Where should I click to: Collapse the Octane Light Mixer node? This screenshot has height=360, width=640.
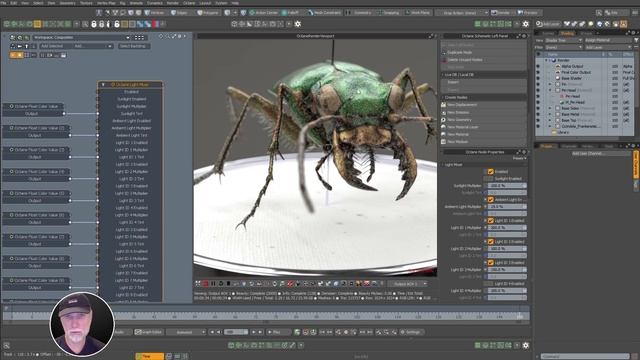(103, 84)
